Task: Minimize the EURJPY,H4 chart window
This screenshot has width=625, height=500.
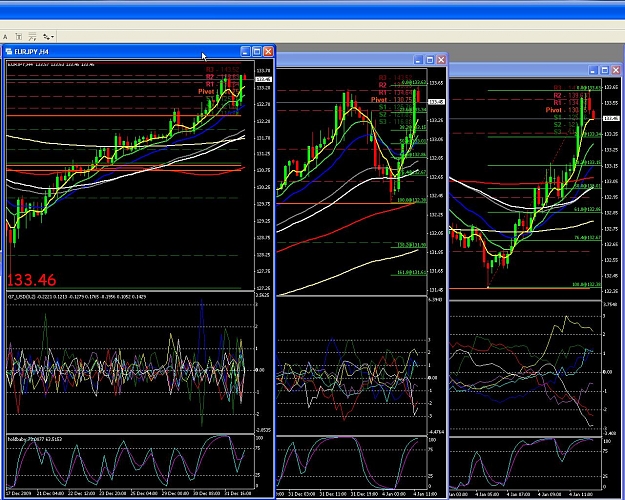Action: click(x=246, y=51)
